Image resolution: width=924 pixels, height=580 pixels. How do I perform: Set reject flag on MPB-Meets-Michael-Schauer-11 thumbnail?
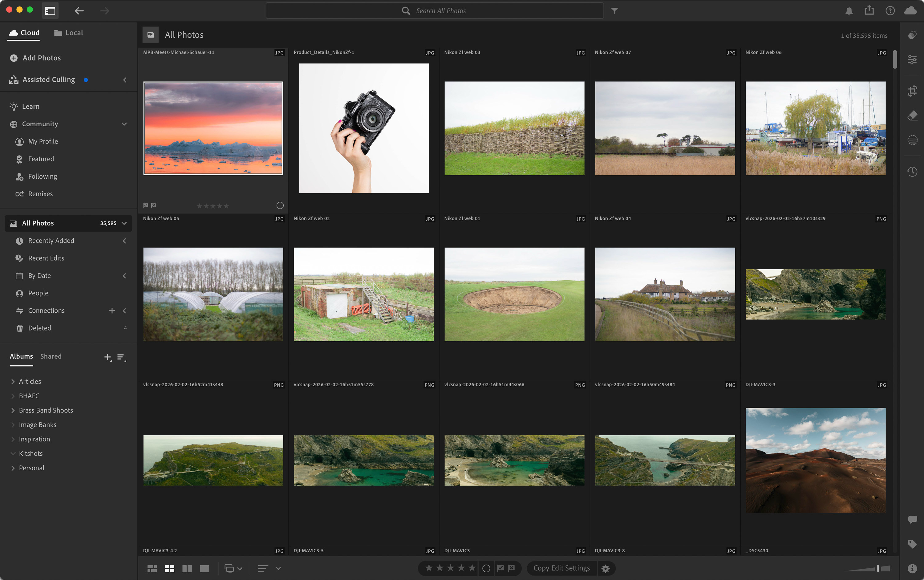[153, 206]
